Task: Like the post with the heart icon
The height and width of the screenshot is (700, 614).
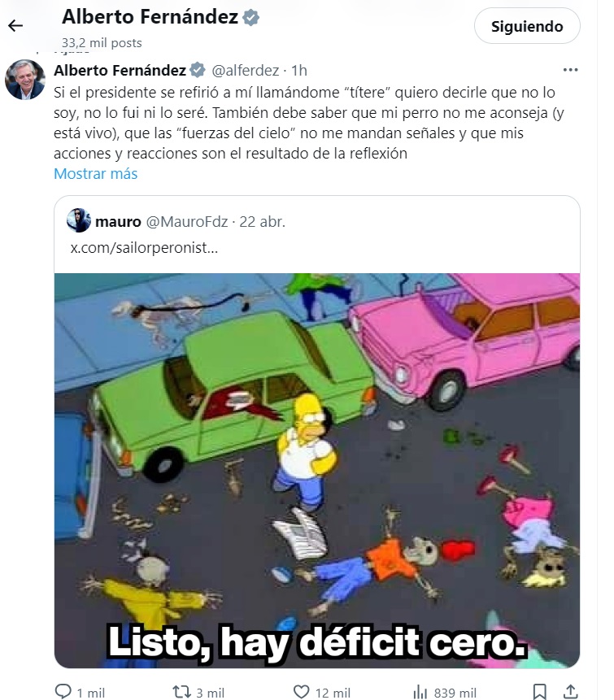Action: click(301, 692)
